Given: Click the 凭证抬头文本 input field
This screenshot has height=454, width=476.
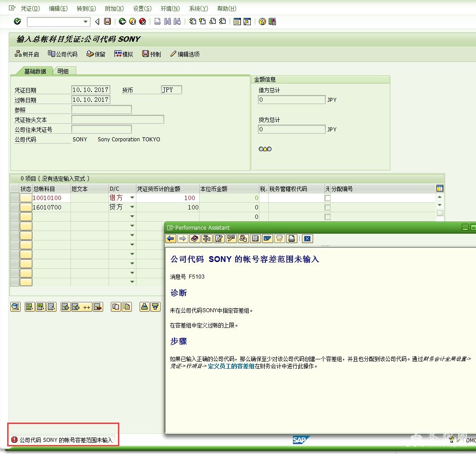Looking at the screenshot, I should (118, 119).
